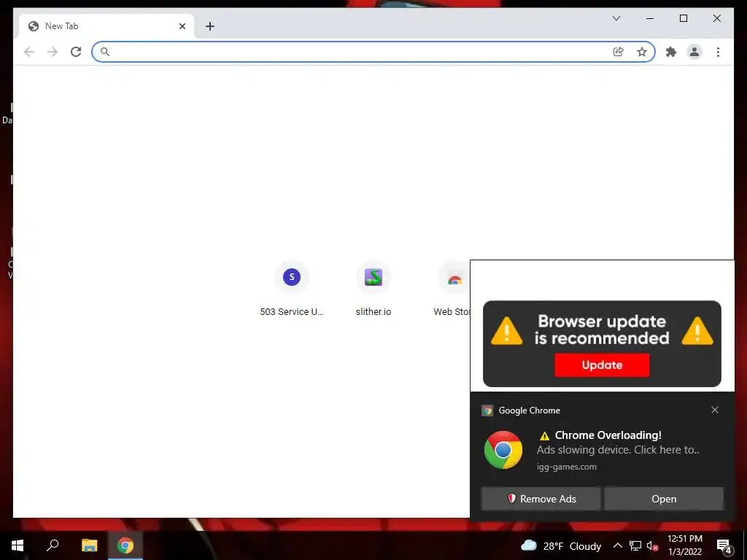Click the Ads slowing device message text
The width and height of the screenshot is (747, 560).
point(618,450)
